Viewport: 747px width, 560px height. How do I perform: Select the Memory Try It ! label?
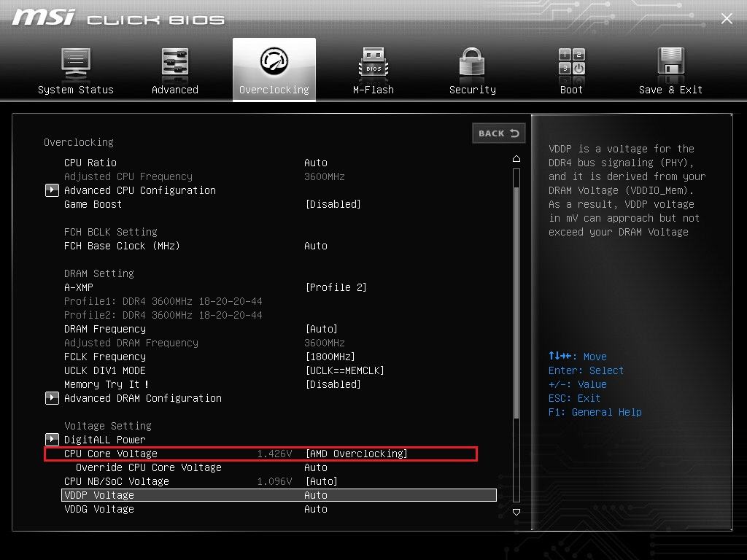click(107, 384)
